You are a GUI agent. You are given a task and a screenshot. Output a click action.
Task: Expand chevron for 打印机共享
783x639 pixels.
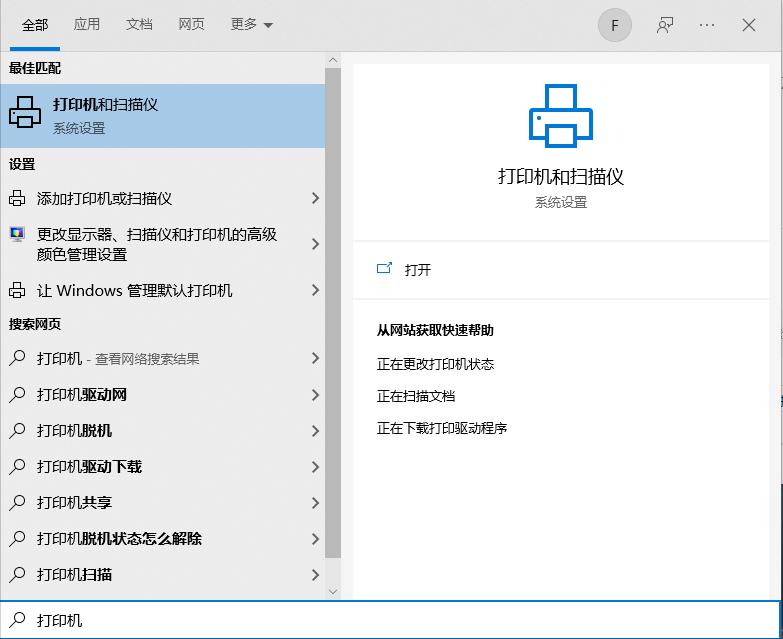315,503
